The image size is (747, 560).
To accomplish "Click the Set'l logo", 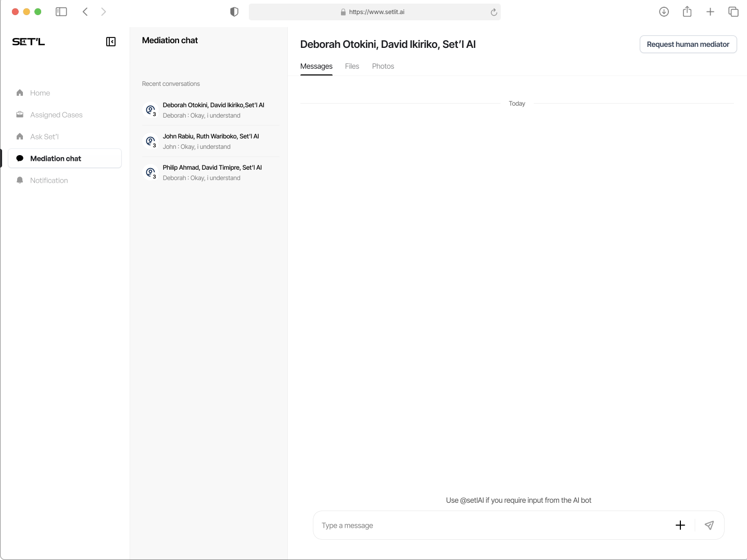I will pos(29,42).
